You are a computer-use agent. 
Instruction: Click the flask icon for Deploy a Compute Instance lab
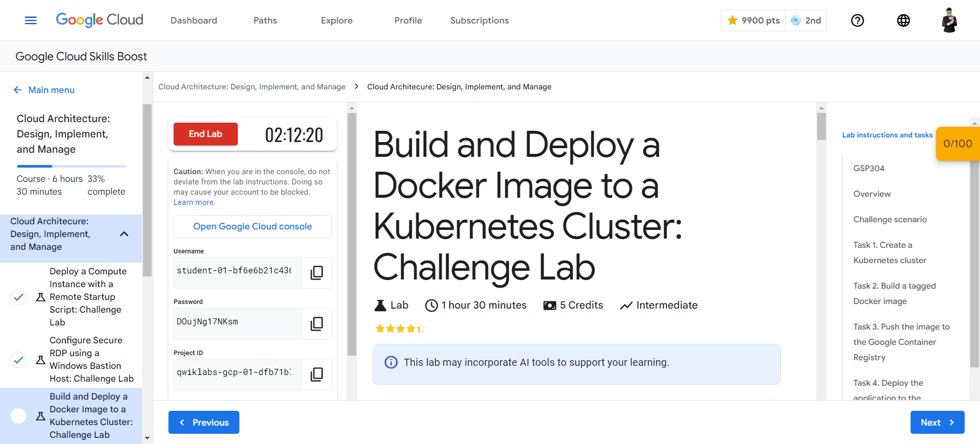[x=41, y=297]
